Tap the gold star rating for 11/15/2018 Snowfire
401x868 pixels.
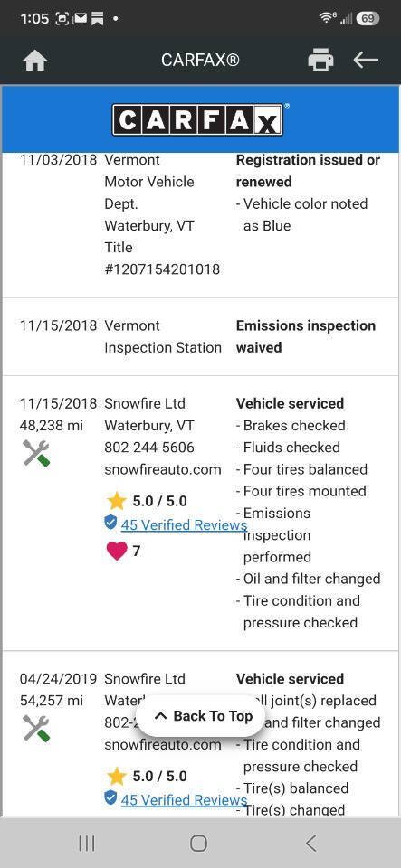[x=116, y=502]
